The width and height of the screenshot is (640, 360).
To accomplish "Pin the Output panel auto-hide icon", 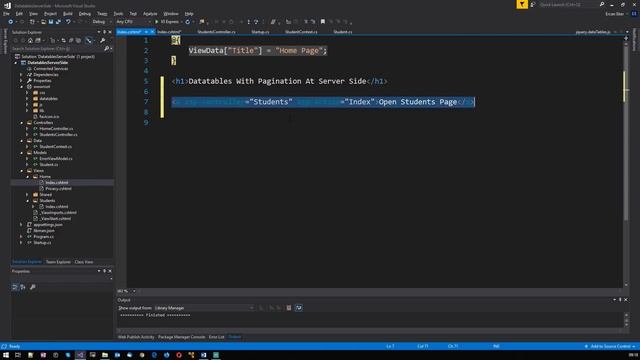I will click(620, 300).
